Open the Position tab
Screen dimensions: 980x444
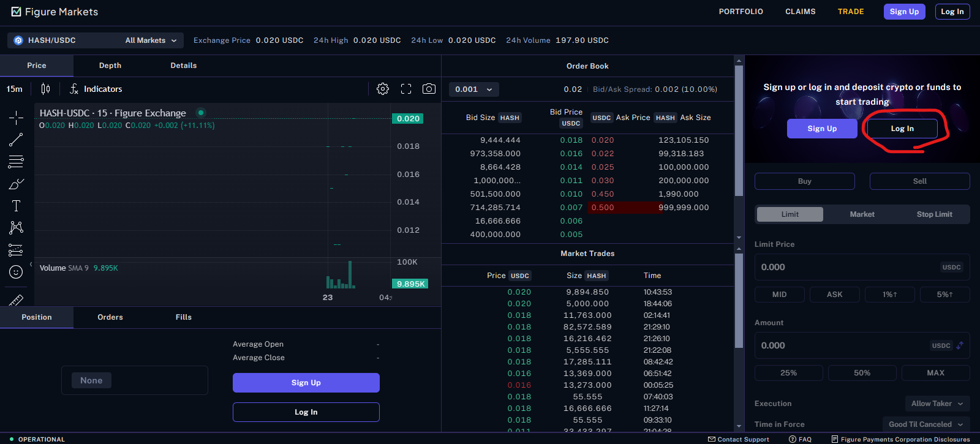pyautogui.click(x=37, y=317)
